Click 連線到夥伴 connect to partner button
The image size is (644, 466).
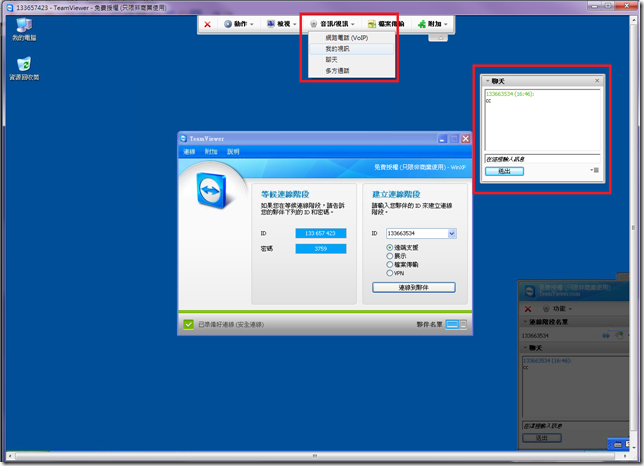414,287
